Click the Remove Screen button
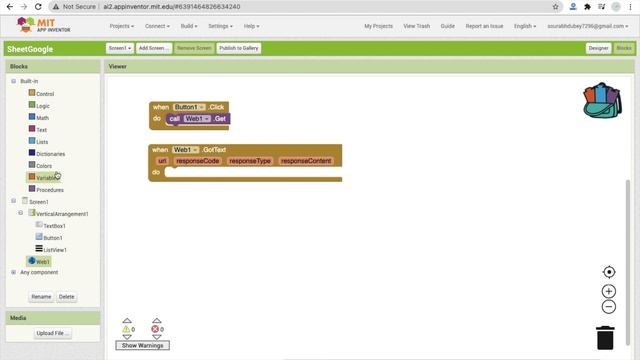This screenshot has width=640, height=360. 194,48
